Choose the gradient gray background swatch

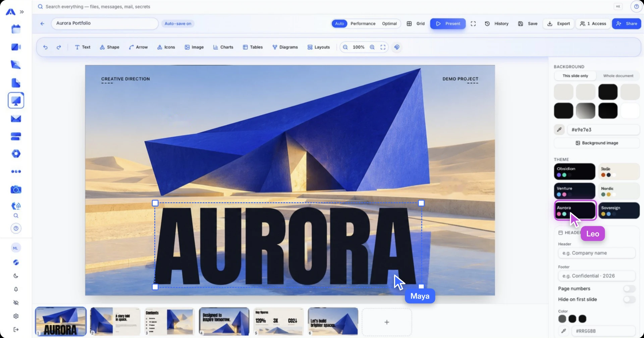click(x=585, y=111)
